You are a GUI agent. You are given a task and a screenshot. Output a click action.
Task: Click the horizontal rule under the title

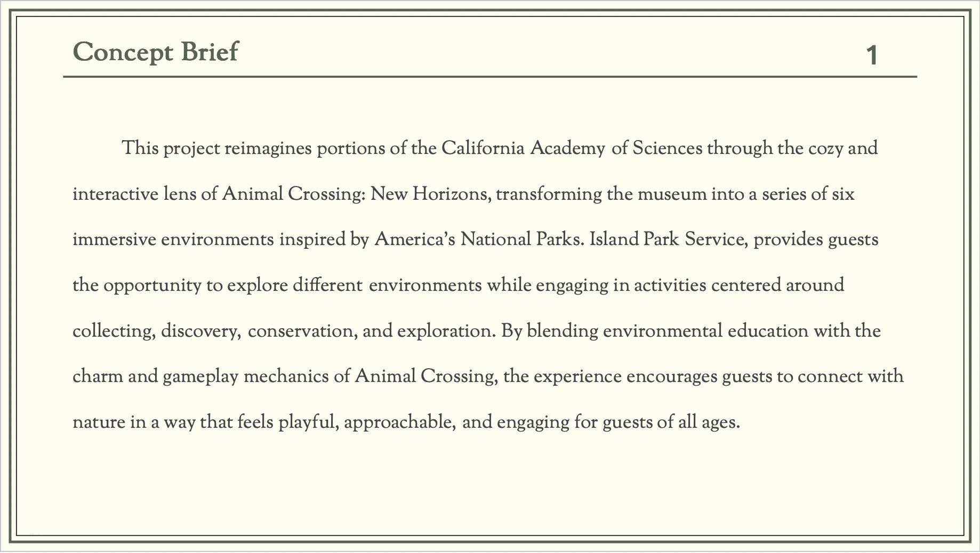coord(489,77)
